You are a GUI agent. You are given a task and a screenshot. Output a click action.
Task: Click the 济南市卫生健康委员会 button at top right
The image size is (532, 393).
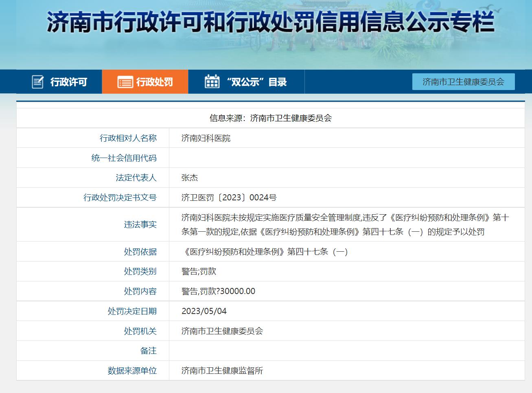(x=463, y=81)
